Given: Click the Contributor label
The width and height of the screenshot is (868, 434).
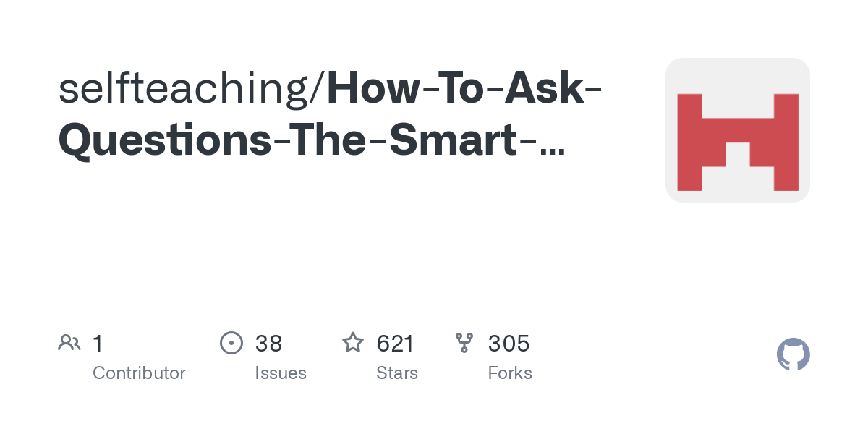Looking at the screenshot, I should tap(139, 373).
